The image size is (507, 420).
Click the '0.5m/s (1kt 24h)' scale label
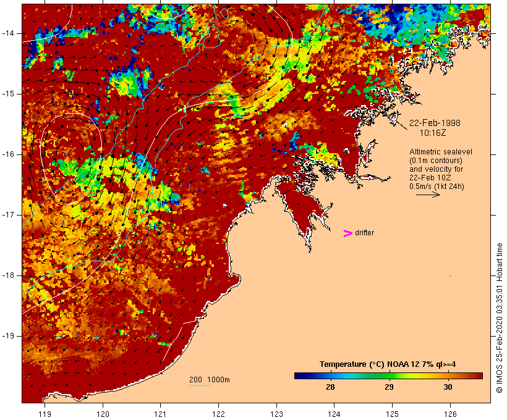pos(437,187)
